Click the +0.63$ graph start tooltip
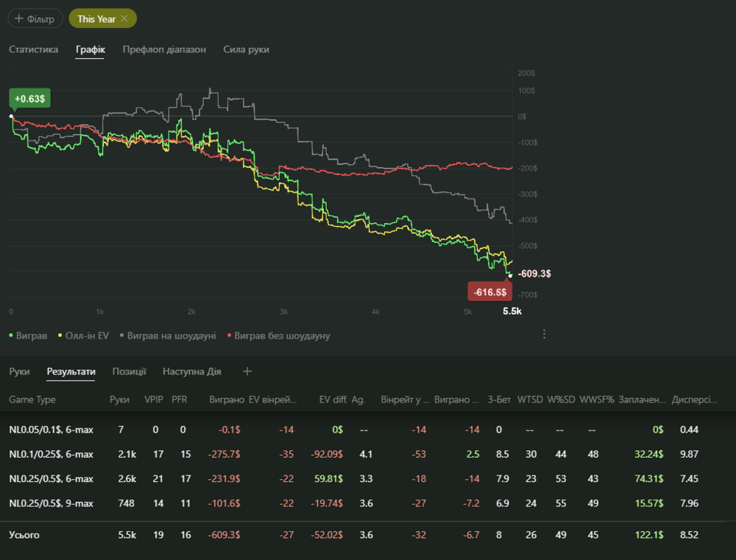This screenshot has height=560, width=736. [x=29, y=99]
